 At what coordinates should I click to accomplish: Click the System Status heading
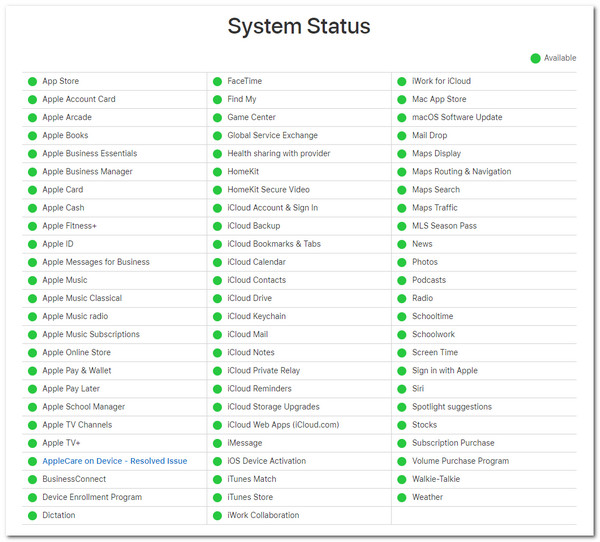pos(299,26)
